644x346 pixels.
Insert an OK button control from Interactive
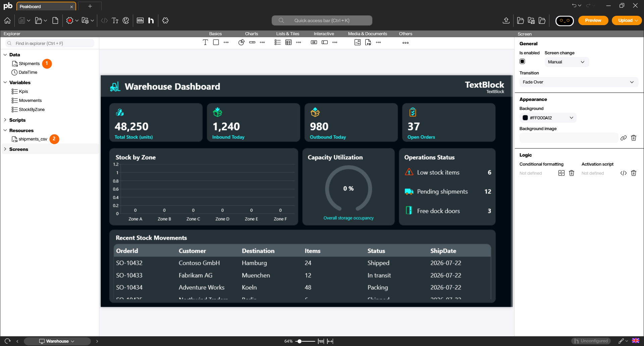[314, 42]
